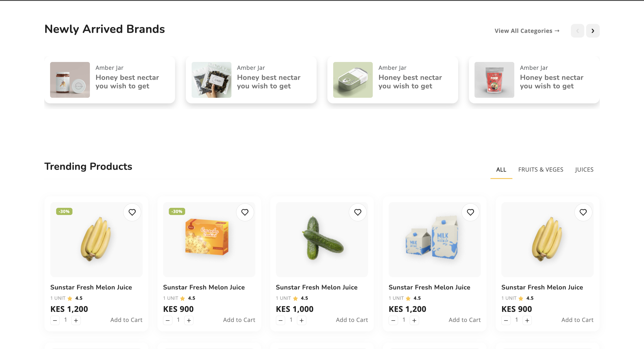The width and height of the screenshot is (644, 349).
Task: Toggle the wishlist heart on the first banana product
Action: 132,212
